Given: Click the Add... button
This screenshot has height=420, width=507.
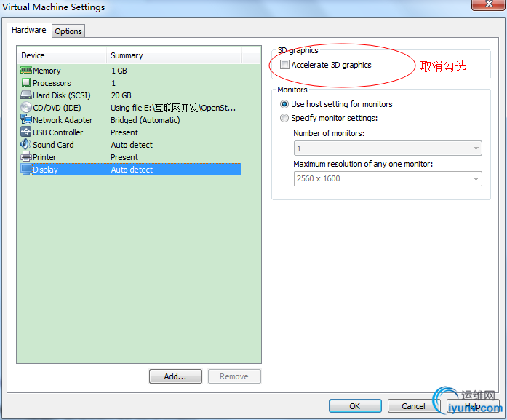Looking at the screenshot, I should pos(175,376).
